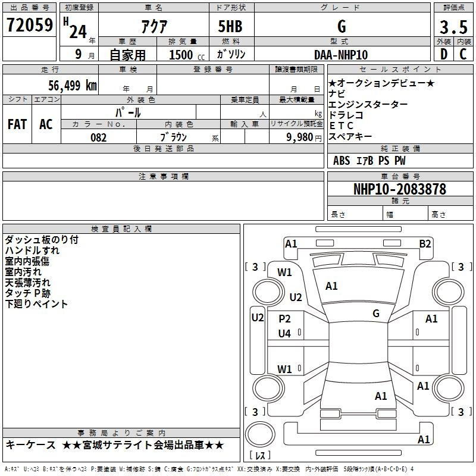Select the オークションデビュー sales point line
Viewport: 476px width, 476px height.
tap(381, 83)
